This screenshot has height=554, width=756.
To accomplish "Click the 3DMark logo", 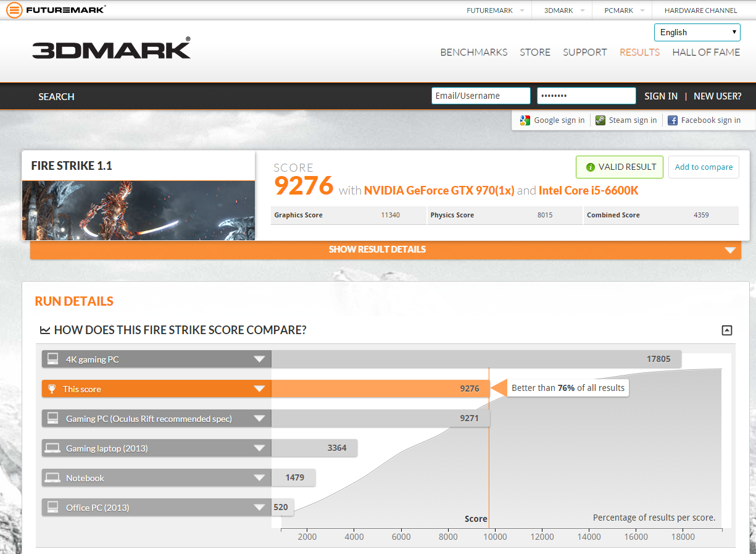I will pos(112,48).
